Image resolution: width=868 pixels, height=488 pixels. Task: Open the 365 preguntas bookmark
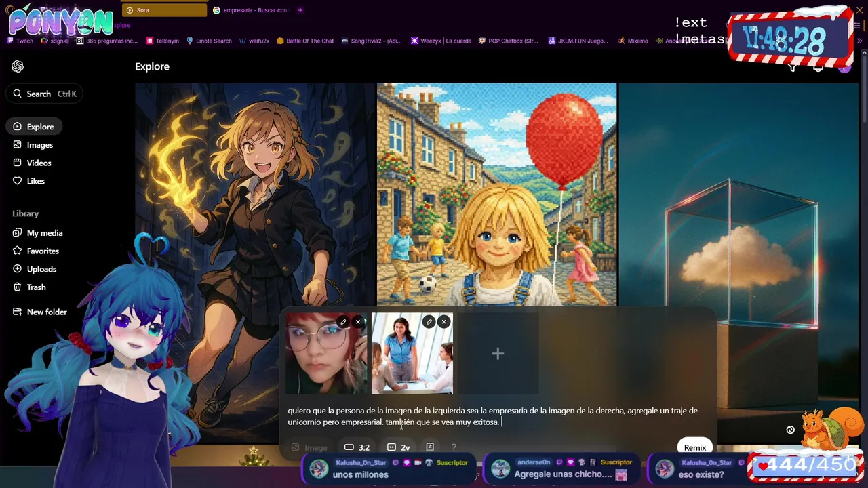point(107,41)
